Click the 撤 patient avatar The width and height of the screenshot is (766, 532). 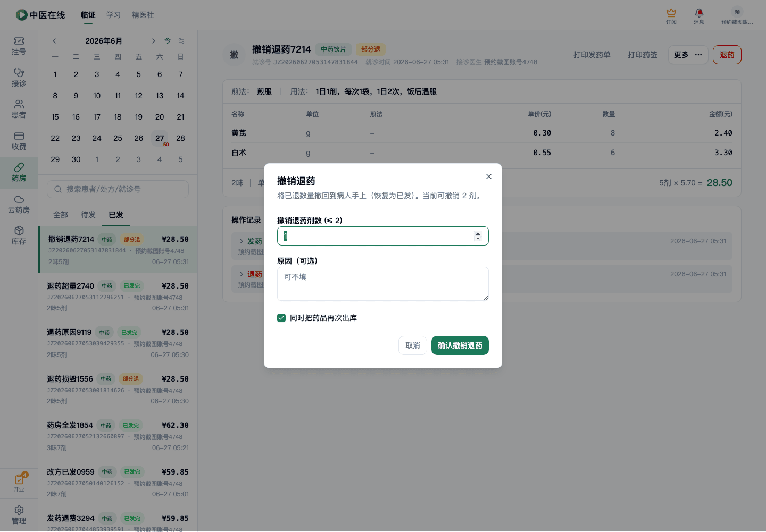click(234, 55)
